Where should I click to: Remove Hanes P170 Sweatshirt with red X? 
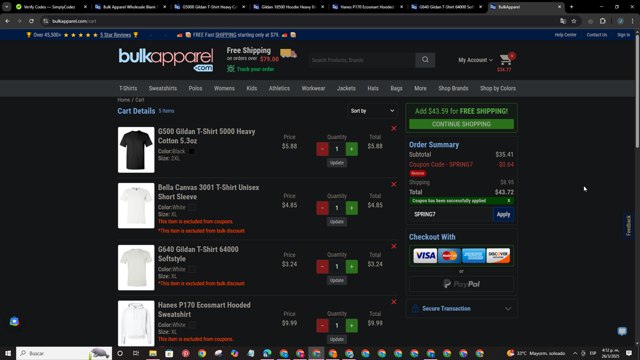tap(394, 302)
